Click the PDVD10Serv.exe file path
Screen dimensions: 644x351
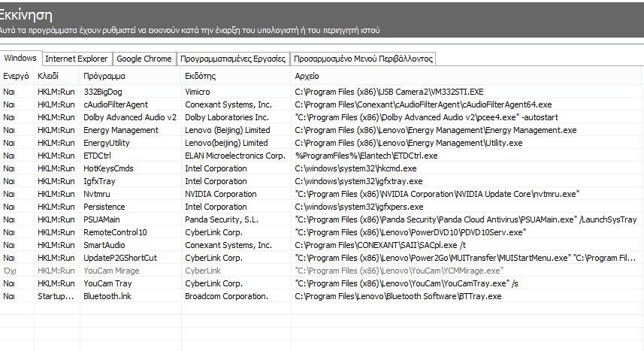pyautogui.click(x=410, y=231)
